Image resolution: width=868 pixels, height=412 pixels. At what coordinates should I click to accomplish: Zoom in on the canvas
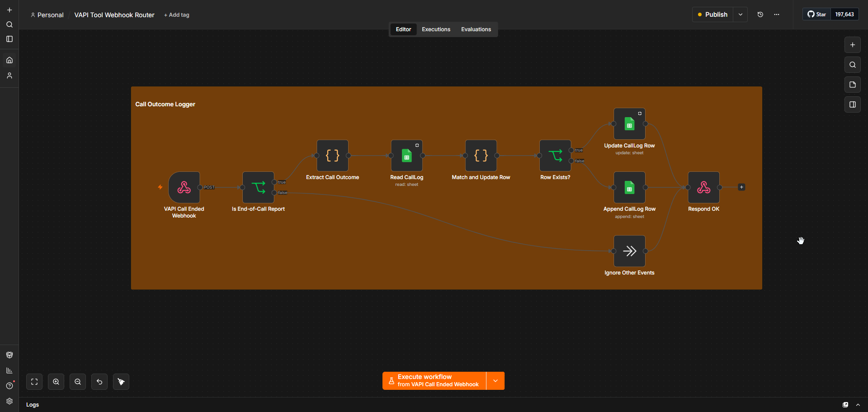pos(56,382)
